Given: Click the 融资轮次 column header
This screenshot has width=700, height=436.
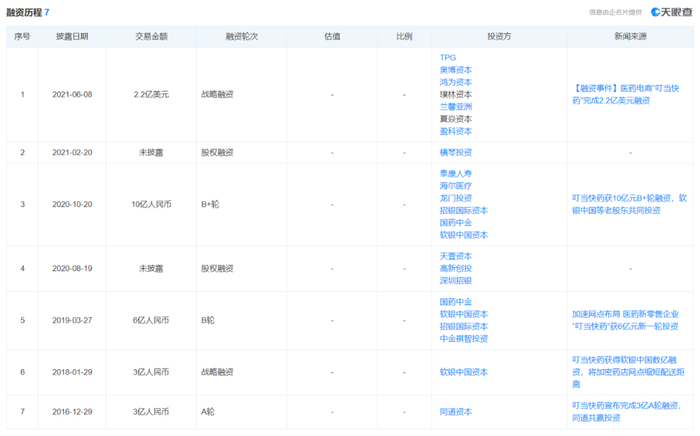Looking at the screenshot, I should point(242,37).
